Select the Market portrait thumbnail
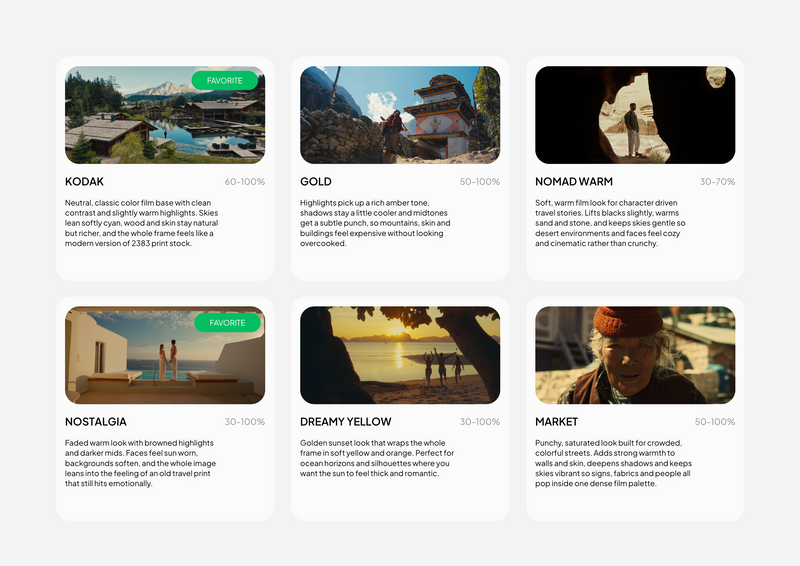The width and height of the screenshot is (800, 566). 635,355
